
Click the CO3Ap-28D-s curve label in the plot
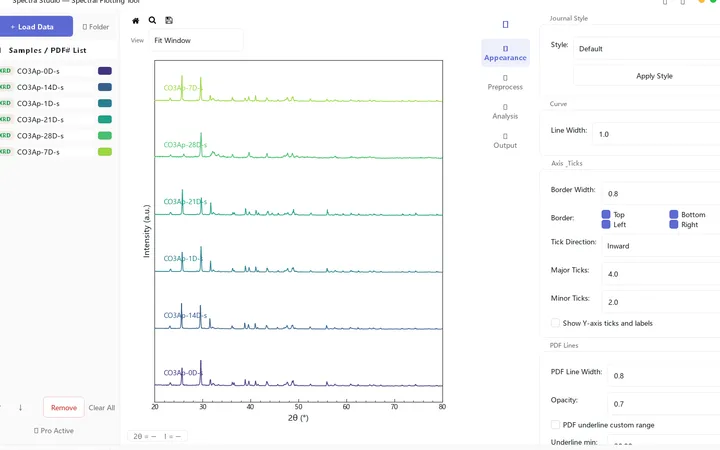click(x=185, y=145)
